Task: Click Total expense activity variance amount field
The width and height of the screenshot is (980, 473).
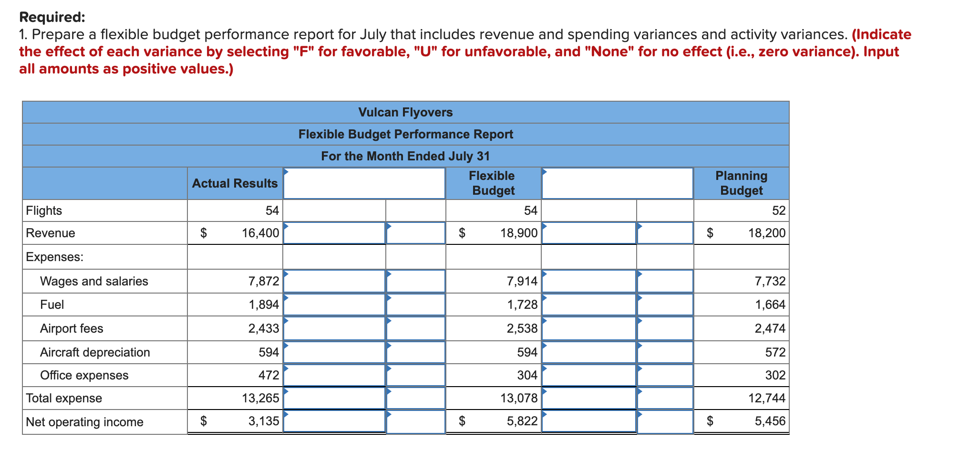Action: [x=589, y=398]
